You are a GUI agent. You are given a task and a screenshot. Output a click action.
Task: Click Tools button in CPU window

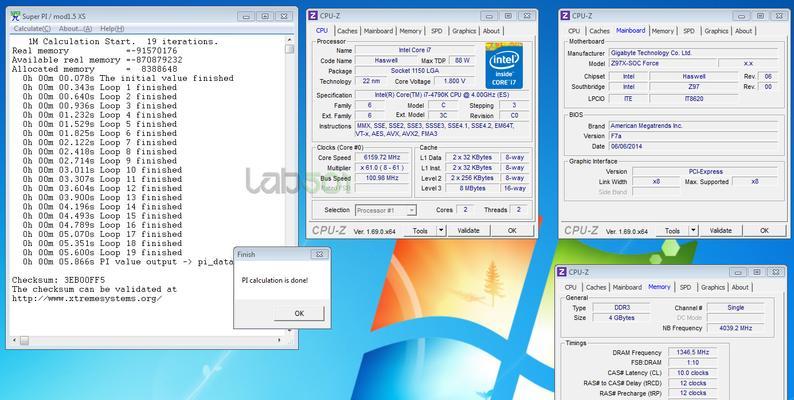point(420,231)
